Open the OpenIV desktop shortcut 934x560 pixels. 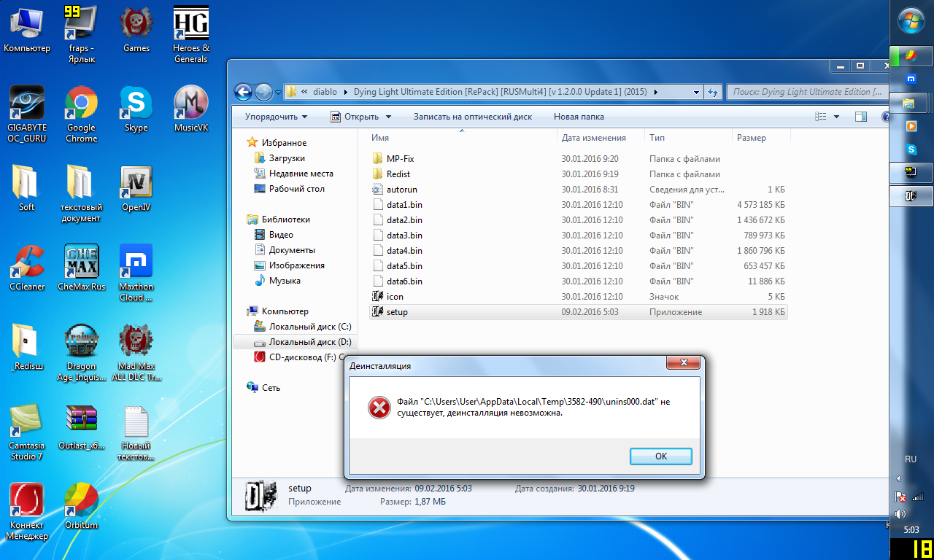(x=136, y=184)
